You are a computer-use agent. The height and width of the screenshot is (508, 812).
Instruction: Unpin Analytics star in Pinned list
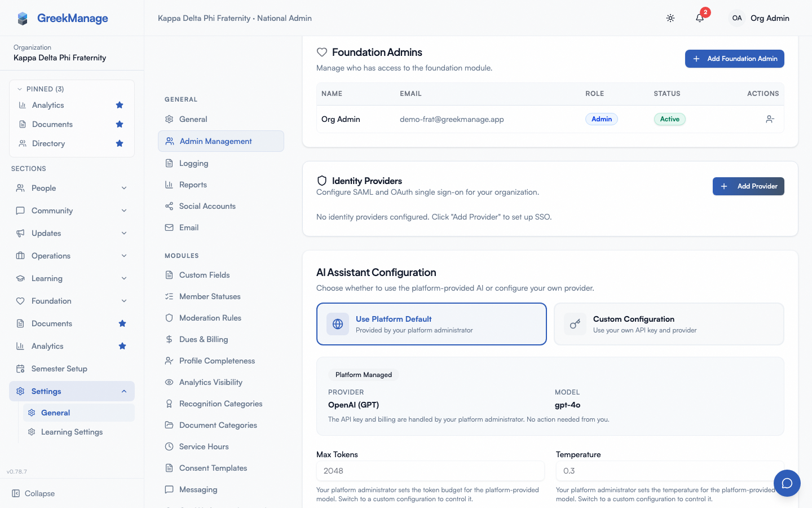pos(120,105)
